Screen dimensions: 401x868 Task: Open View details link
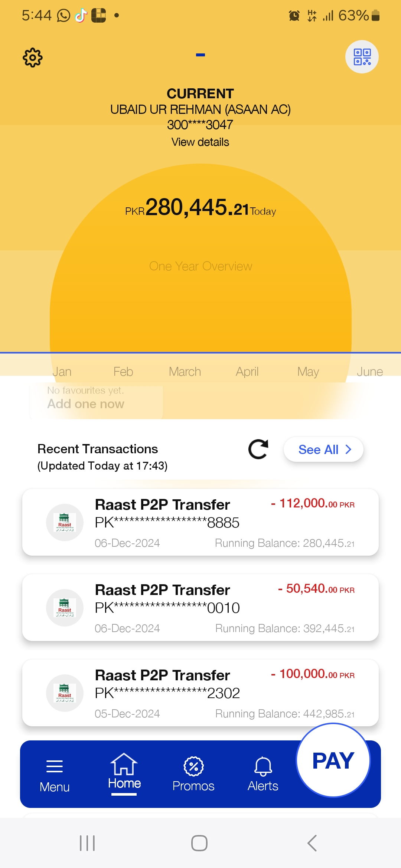(200, 142)
